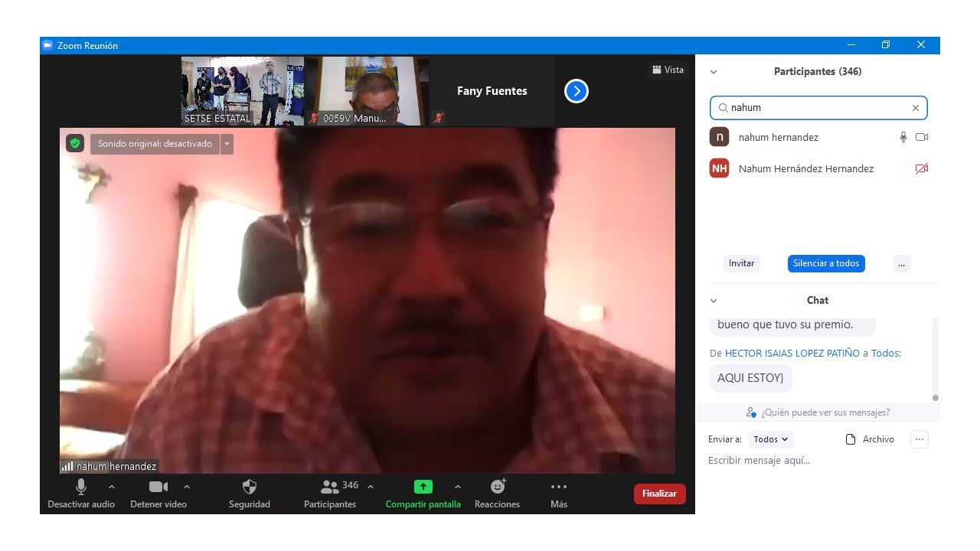Open the Vista layout menu

(668, 70)
